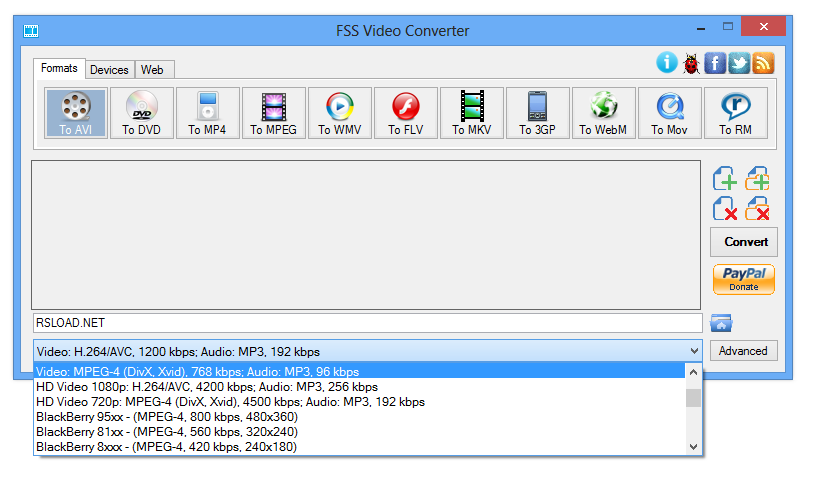Image resolution: width=814 pixels, height=477 pixels.
Task: Browse output folder with folder icon
Action: click(721, 323)
